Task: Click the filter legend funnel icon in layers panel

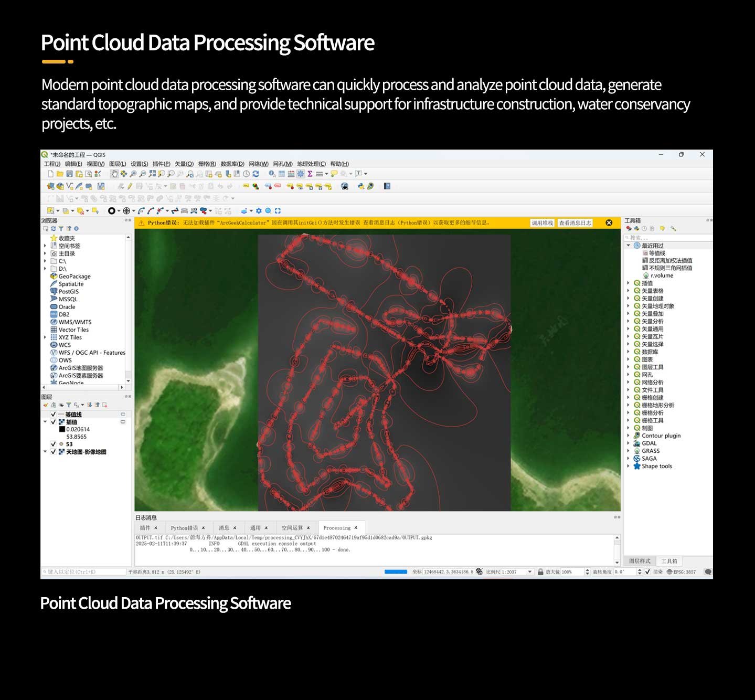Action: click(x=68, y=405)
